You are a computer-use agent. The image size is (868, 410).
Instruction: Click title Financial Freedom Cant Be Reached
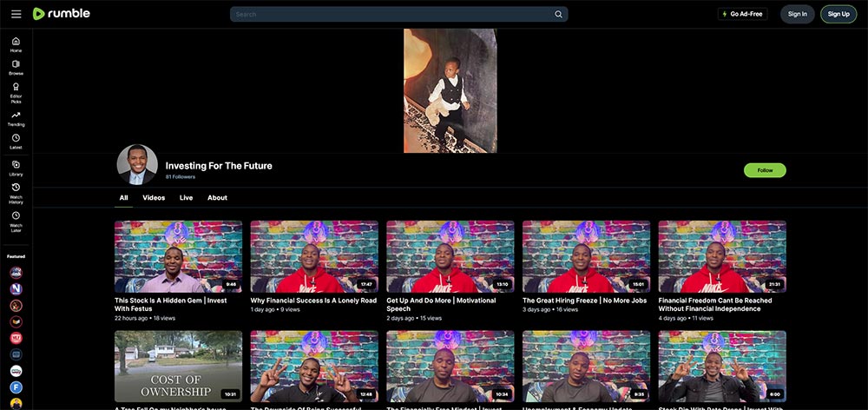pyautogui.click(x=714, y=305)
